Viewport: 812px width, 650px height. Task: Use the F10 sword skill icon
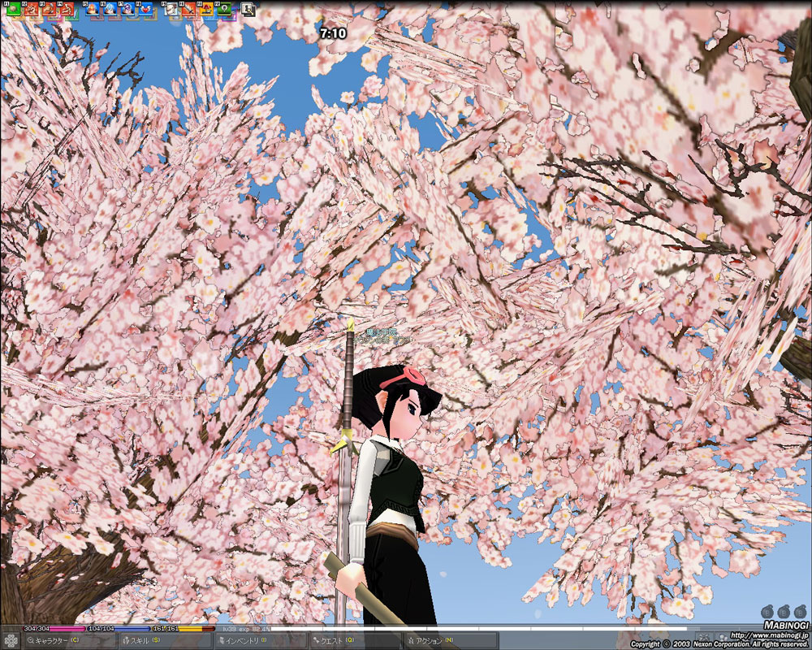[x=189, y=9]
